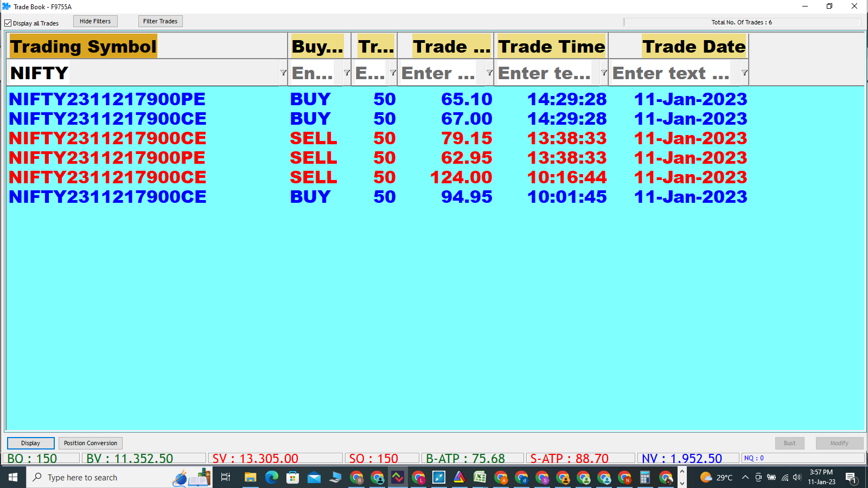The height and width of the screenshot is (488, 868).
Task: Open the notification center icon
Action: point(851,478)
